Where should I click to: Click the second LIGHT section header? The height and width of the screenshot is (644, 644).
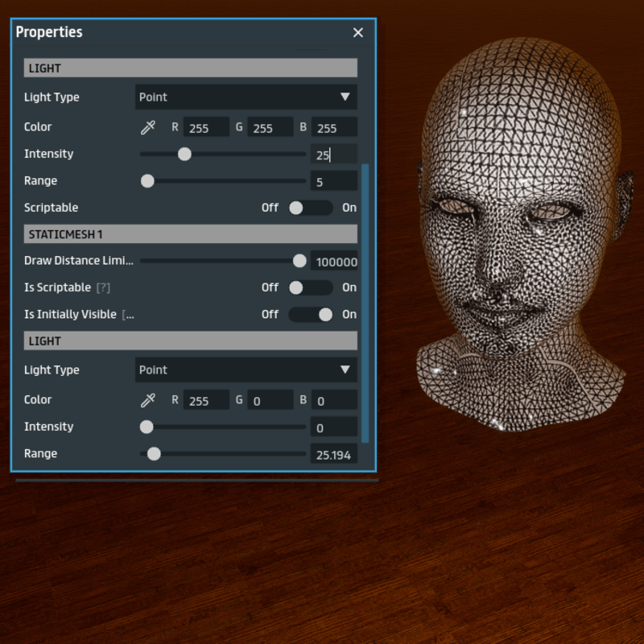click(x=190, y=341)
